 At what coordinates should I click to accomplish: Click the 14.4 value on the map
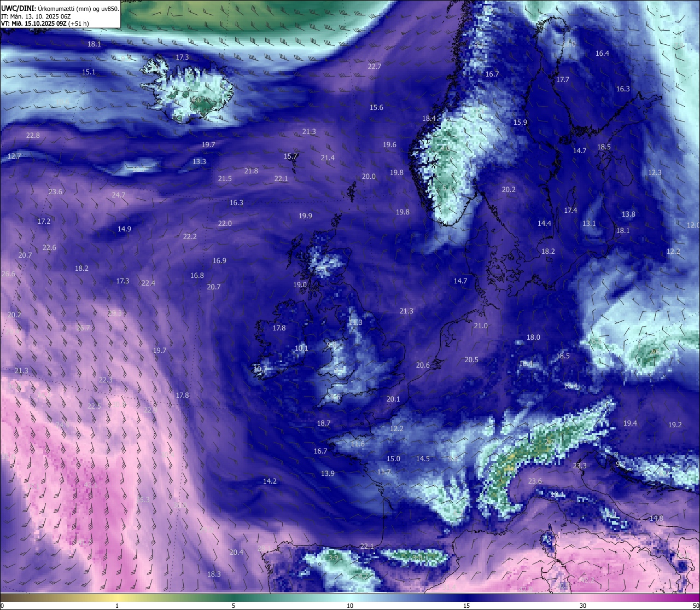(544, 224)
